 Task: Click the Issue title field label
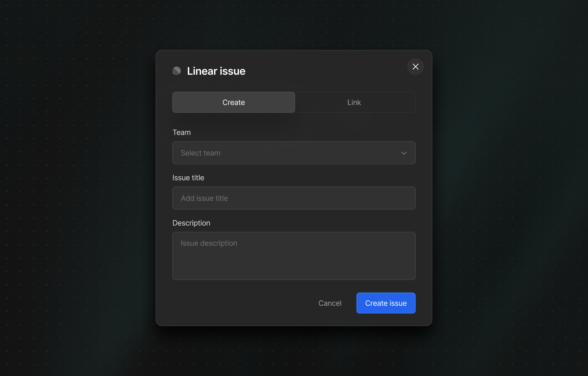tap(188, 177)
